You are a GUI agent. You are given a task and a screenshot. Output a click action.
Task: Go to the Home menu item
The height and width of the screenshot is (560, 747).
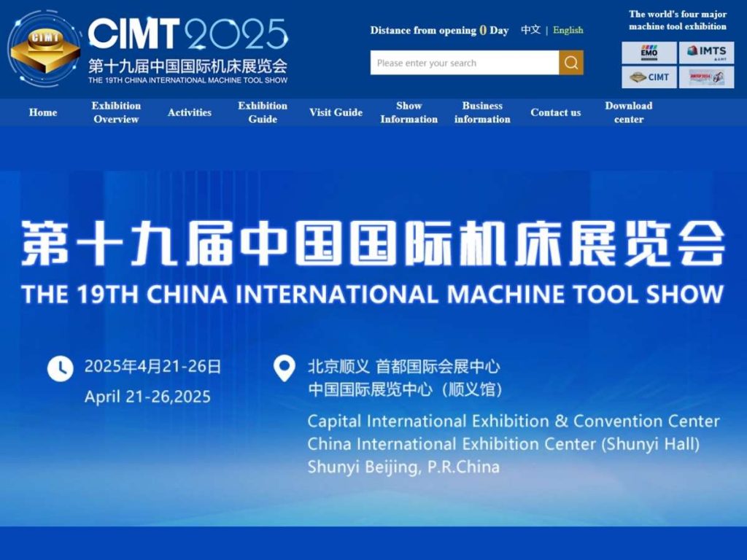pyautogui.click(x=43, y=112)
